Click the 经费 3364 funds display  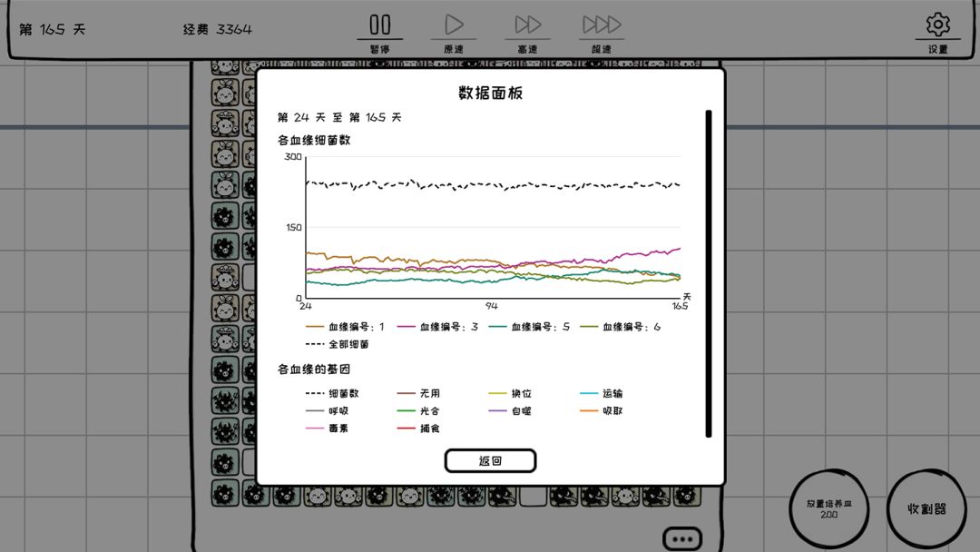[x=218, y=29]
